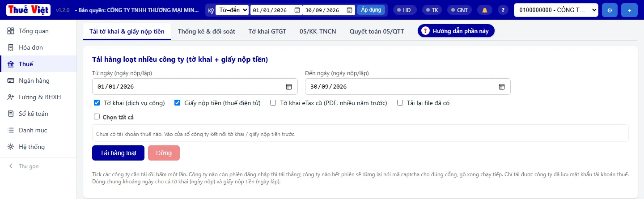This screenshot has height=199, width=644.
Task: Open calendar icon in Đến ngày field
Action: click(x=502, y=87)
